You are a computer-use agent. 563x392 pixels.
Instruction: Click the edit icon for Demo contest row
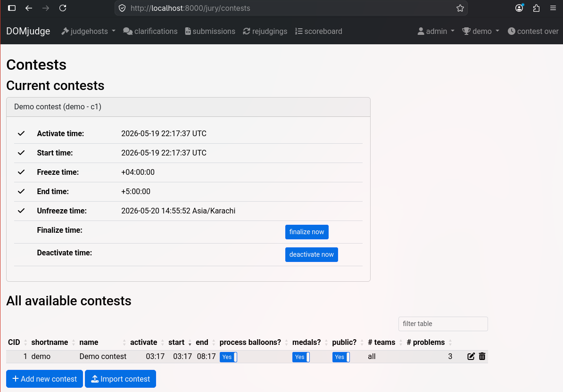pyautogui.click(x=471, y=356)
